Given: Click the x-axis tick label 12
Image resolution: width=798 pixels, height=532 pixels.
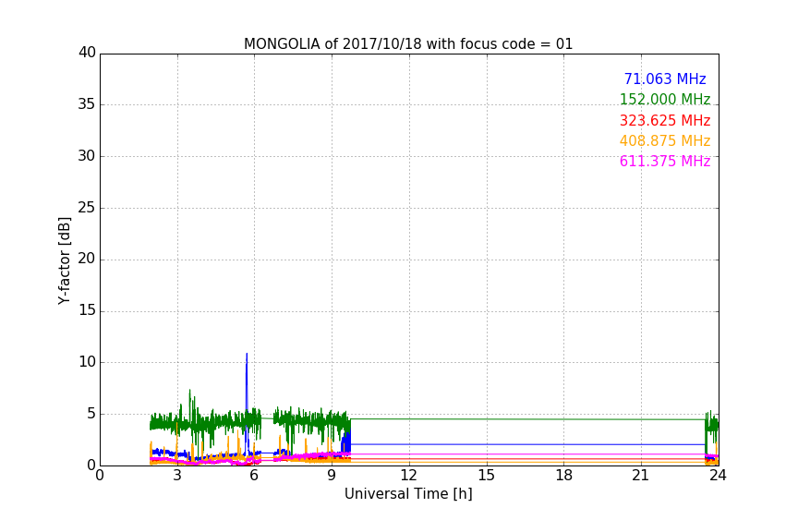Looking at the screenshot, I should (x=409, y=476).
